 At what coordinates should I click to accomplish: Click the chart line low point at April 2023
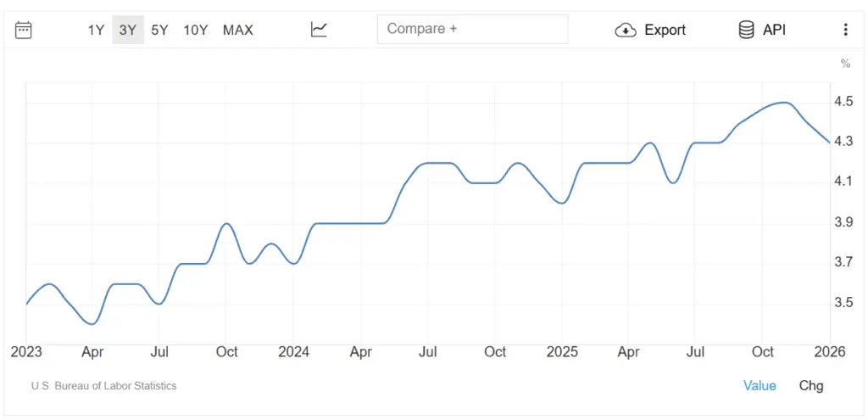pos(92,323)
